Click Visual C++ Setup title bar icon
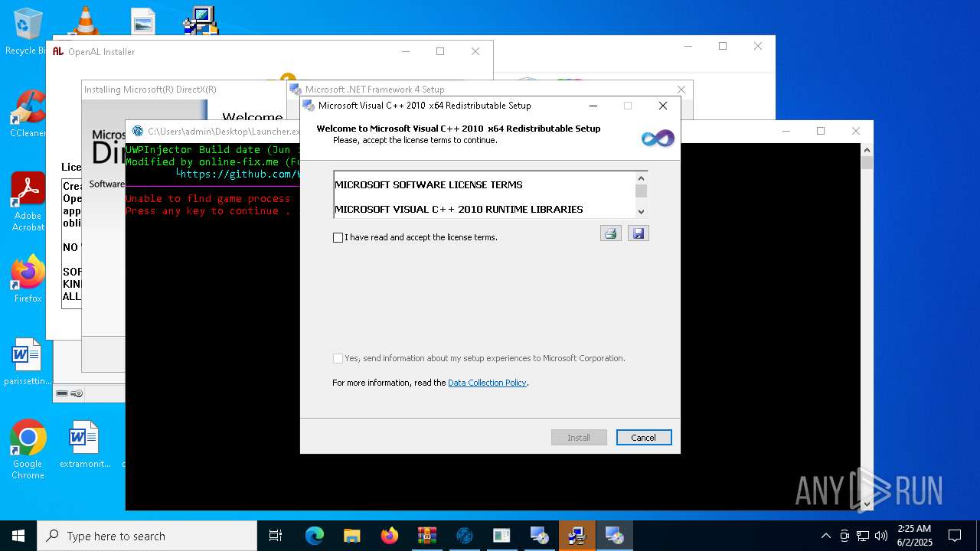The image size is (980, 551). [x=309, y=106]
